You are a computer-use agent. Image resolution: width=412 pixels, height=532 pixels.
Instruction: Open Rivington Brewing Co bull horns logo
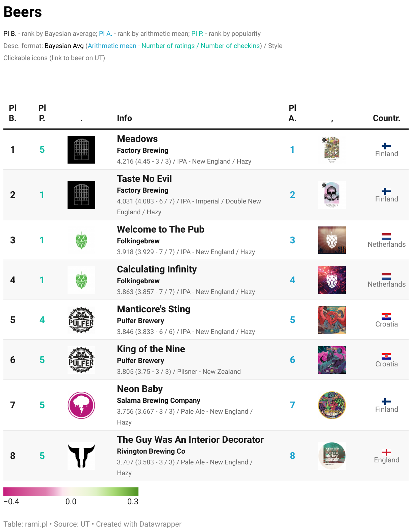coord(81,456)
